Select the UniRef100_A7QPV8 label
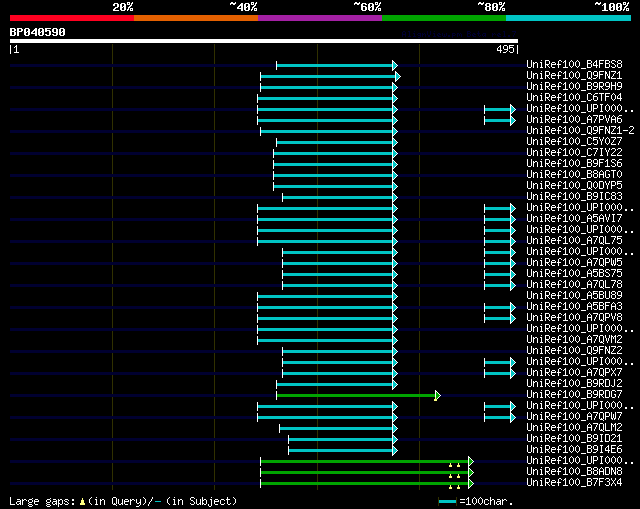640x509 pixels. pos(574,318)
